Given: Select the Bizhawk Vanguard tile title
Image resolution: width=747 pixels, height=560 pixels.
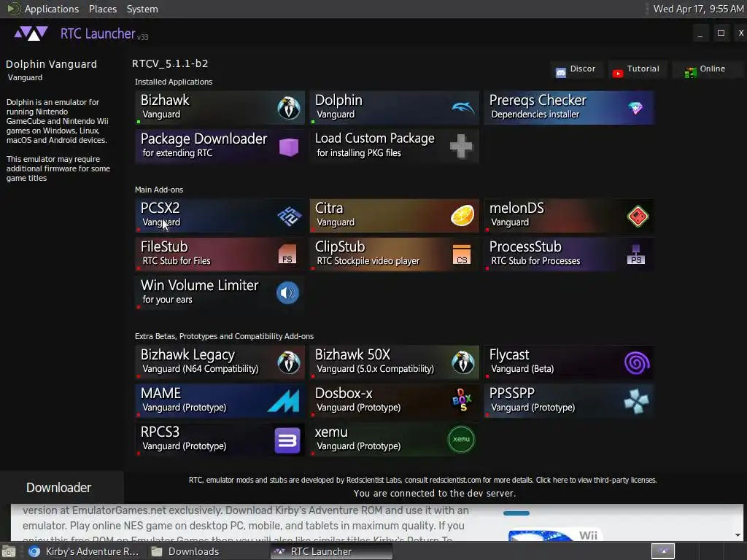Looking at the screenshot, I should click(x=165, y=100).
